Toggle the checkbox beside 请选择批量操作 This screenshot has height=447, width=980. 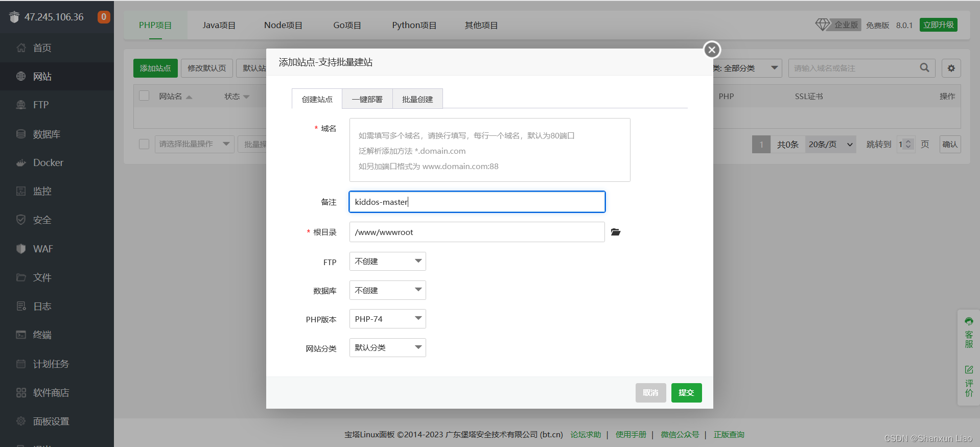point(144,144)
